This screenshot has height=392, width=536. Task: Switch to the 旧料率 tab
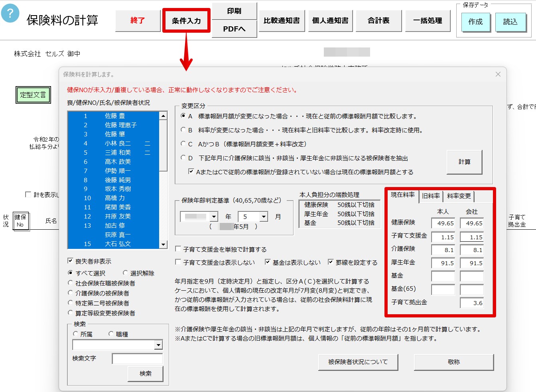tap(431, 196)
